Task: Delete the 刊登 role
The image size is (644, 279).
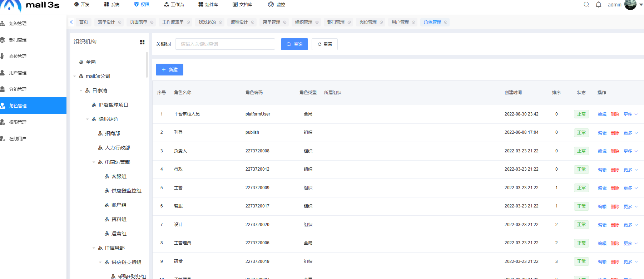Action: click(x=615, y=133)
